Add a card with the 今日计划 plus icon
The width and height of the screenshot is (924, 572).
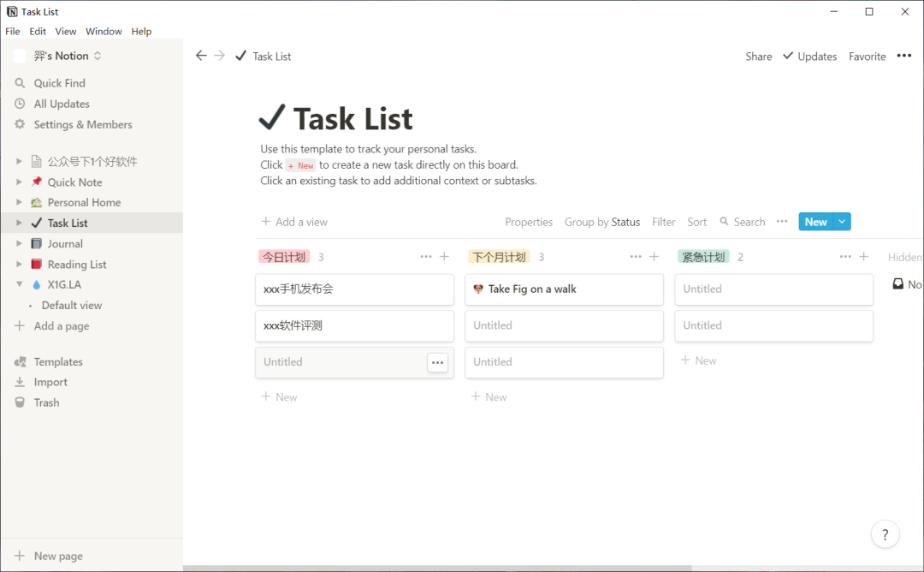tap(444, 257)
